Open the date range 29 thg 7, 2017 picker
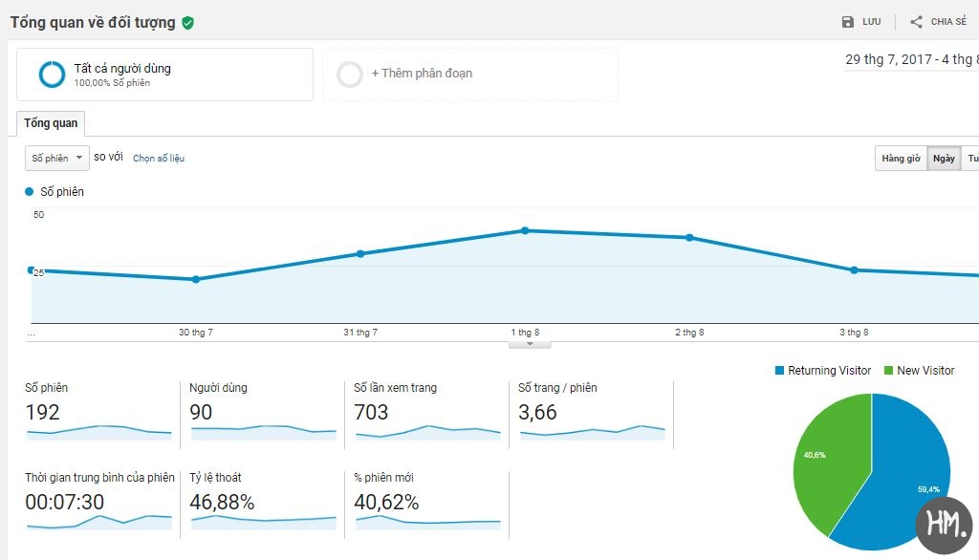Image resolution: width=979 pixels, height=560 pixels. (911, 59)
